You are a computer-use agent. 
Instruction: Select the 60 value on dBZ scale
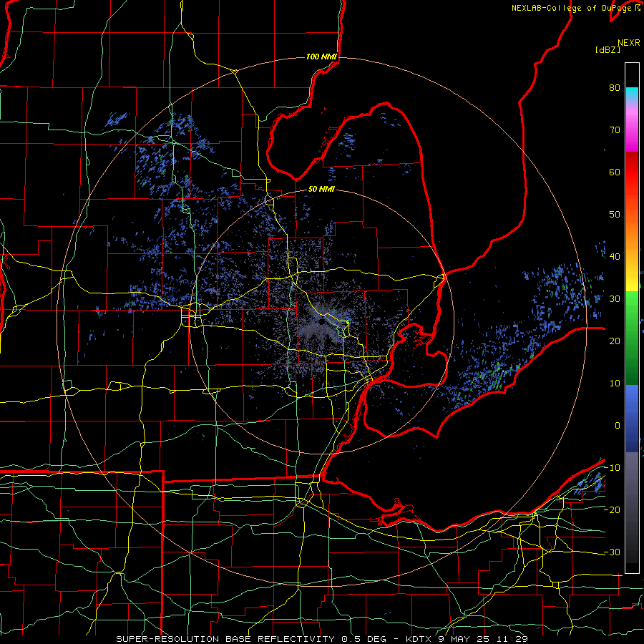click(x=615, y=172)
